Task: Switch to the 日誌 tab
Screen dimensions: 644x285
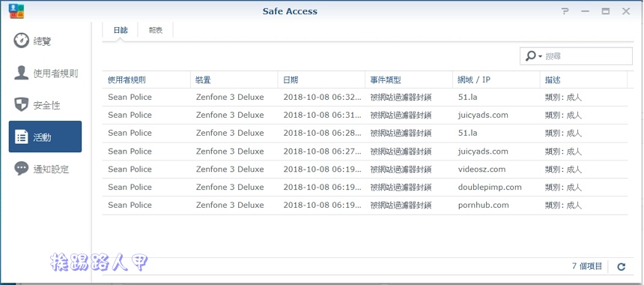Action: click(121, 31)
